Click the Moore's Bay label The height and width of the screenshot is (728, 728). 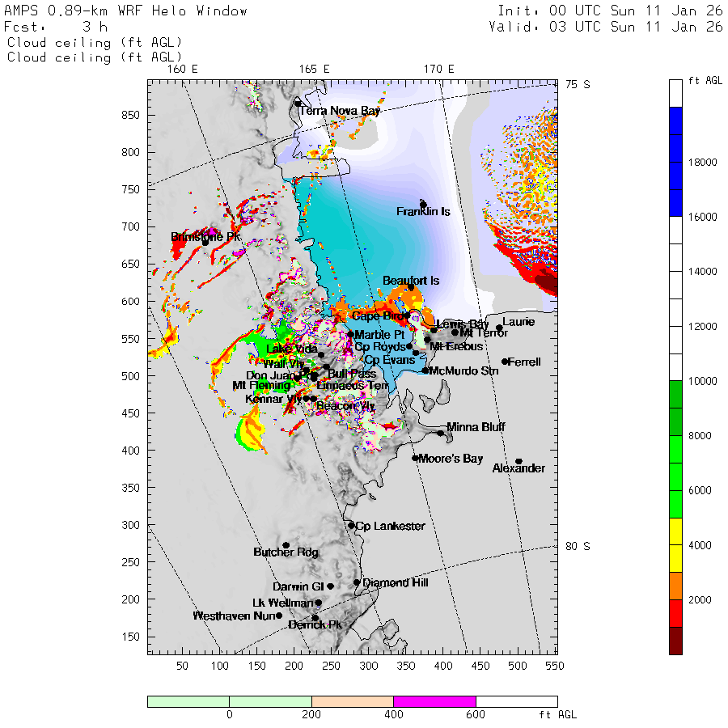click(x=451, y=459)
